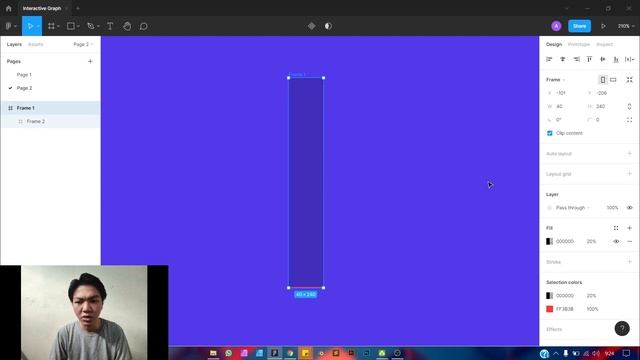Open the zoom percentage dropdown

(626, 26)
